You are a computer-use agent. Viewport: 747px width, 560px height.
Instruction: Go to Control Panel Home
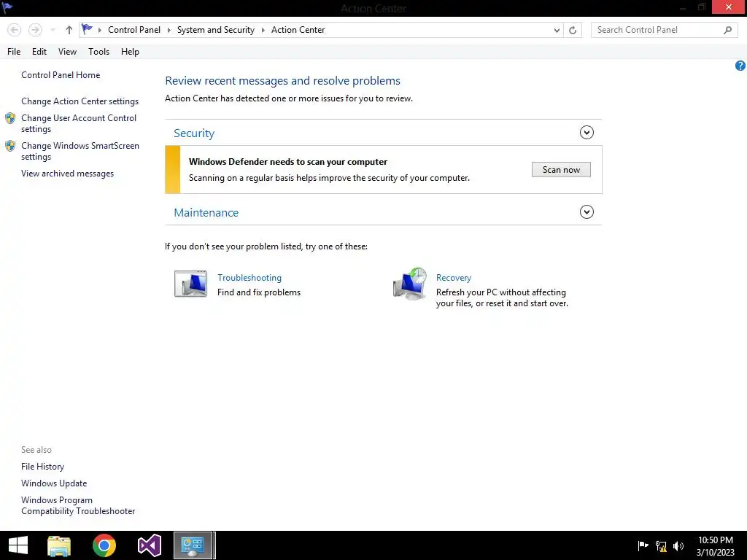pyautogui.click(x=61, y=75)
